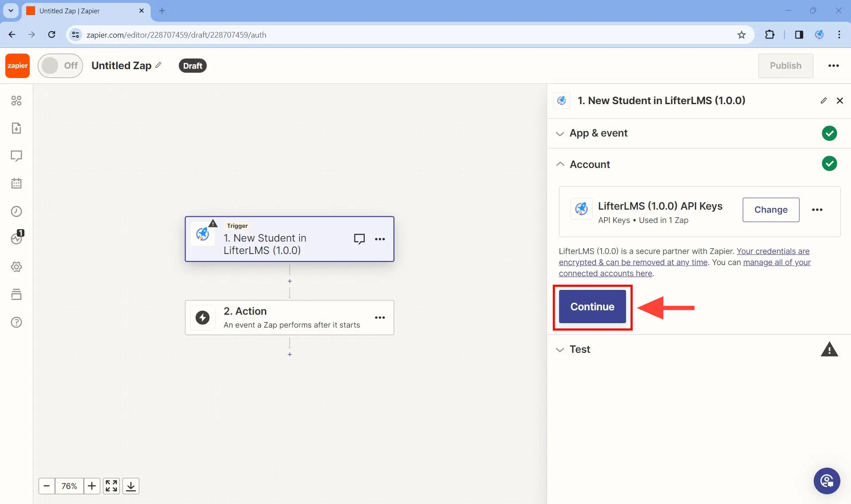
Task: Zoom in the canvas with plus button
Action: point(92,486)
